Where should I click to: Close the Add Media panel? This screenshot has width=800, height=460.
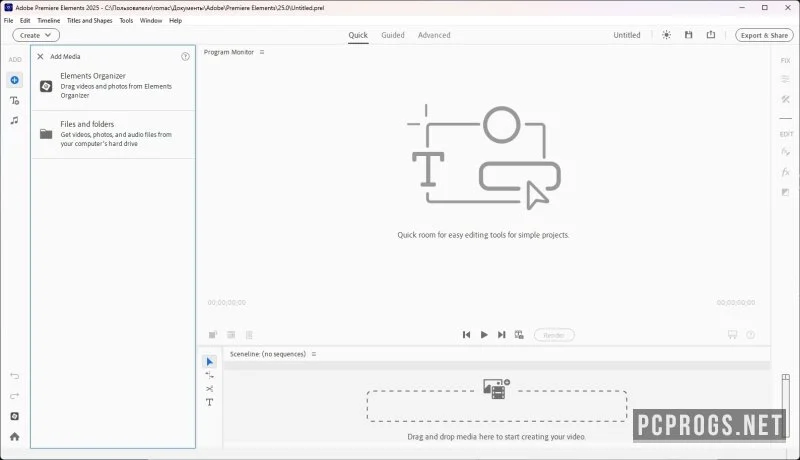pyautogui.click(x=40, y=57)
